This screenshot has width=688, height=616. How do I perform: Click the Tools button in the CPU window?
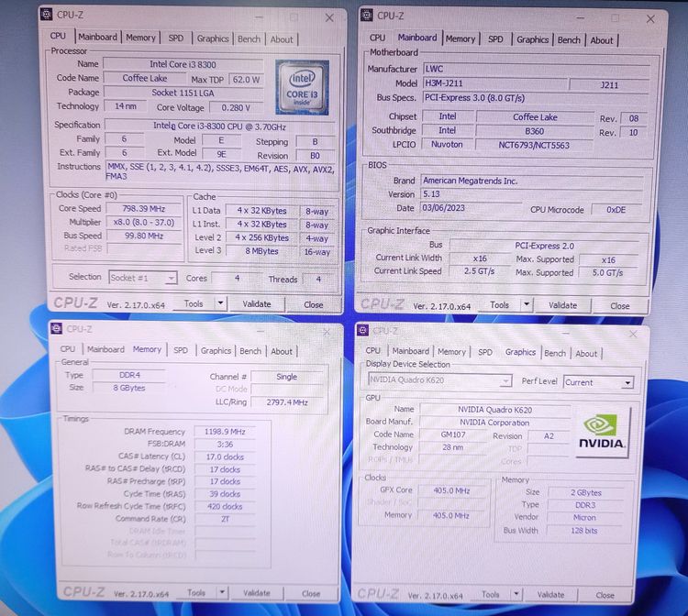[x=194, y=303]
